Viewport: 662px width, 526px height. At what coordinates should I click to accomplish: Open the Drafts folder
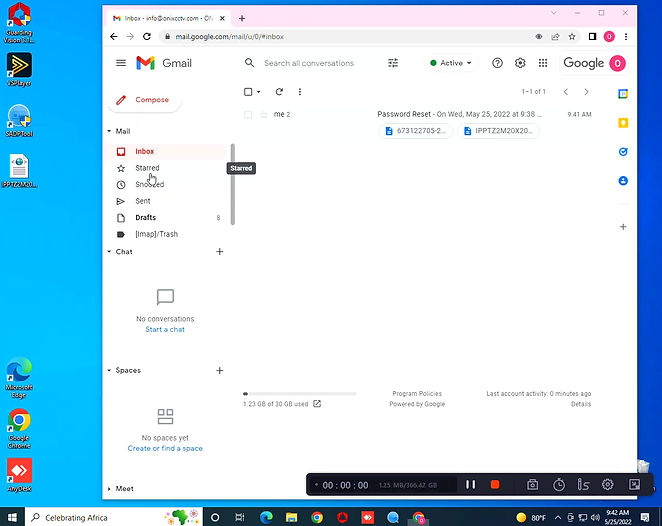coord(166,217)
